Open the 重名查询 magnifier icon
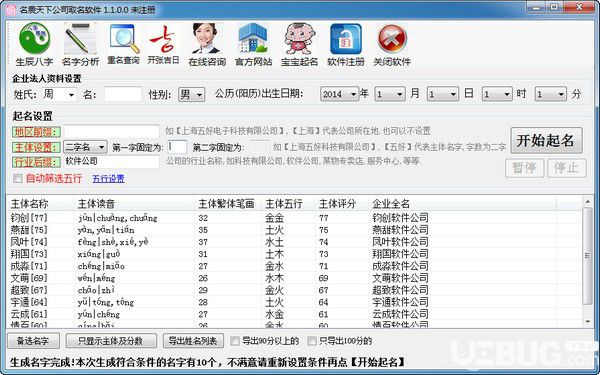Image resolution: width=600 pixels, height=375 pixels. pyautogui.click(x=123, y=44)
